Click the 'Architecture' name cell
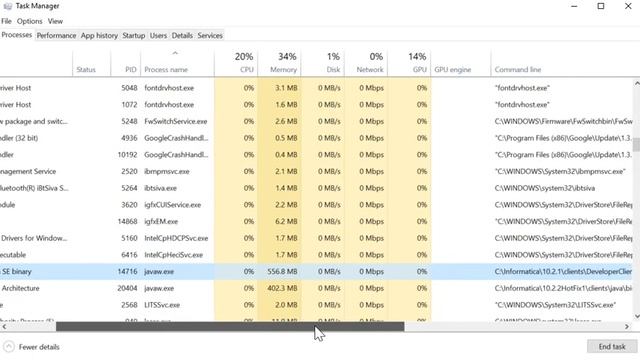Viewport: 640px width, 360px height. tap(20, 288)
